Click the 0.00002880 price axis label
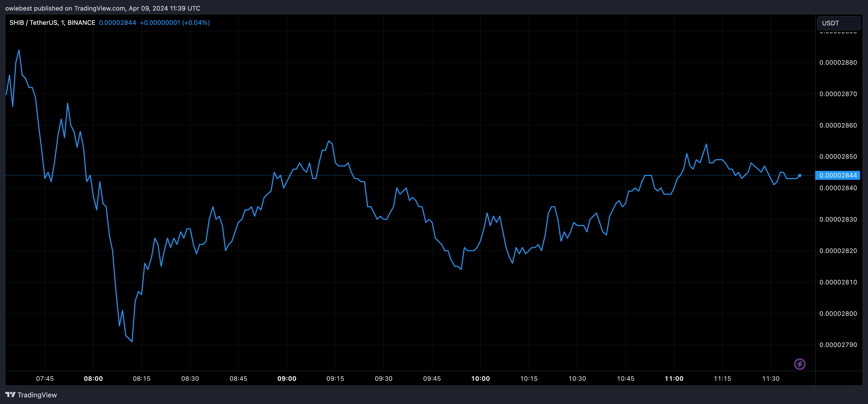 (838, 63)
